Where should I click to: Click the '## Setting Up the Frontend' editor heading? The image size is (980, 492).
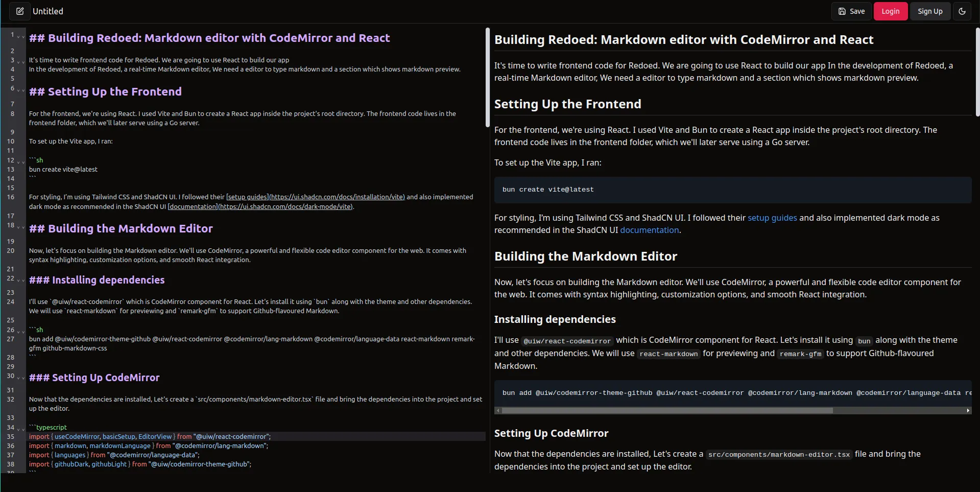[105, 91]
